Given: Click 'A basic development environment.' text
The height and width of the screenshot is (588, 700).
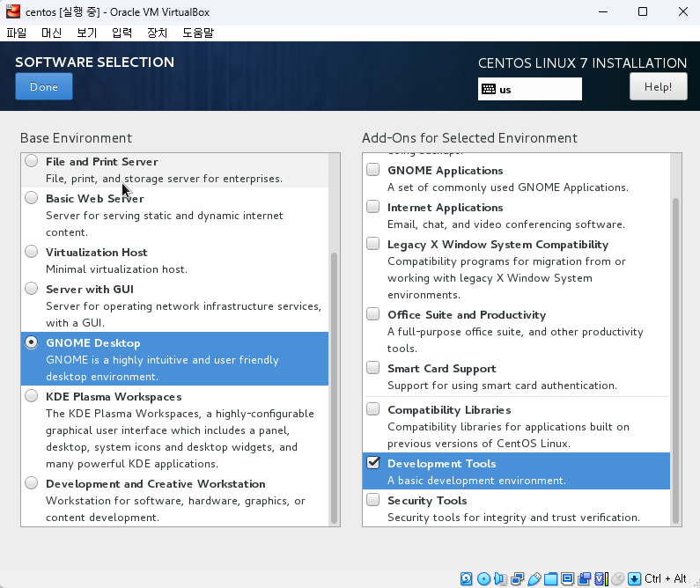Looking at the screenshot, I should tap(476, 481).
